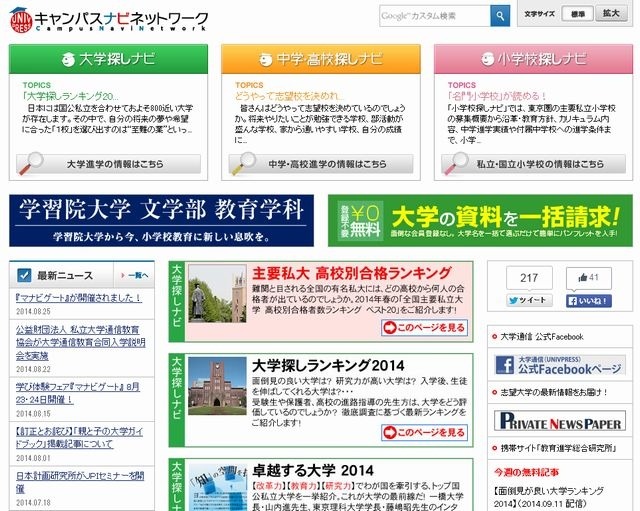Click the Twitter ツイート button
This screenshot has height=511, width=640.
(529, 300)
